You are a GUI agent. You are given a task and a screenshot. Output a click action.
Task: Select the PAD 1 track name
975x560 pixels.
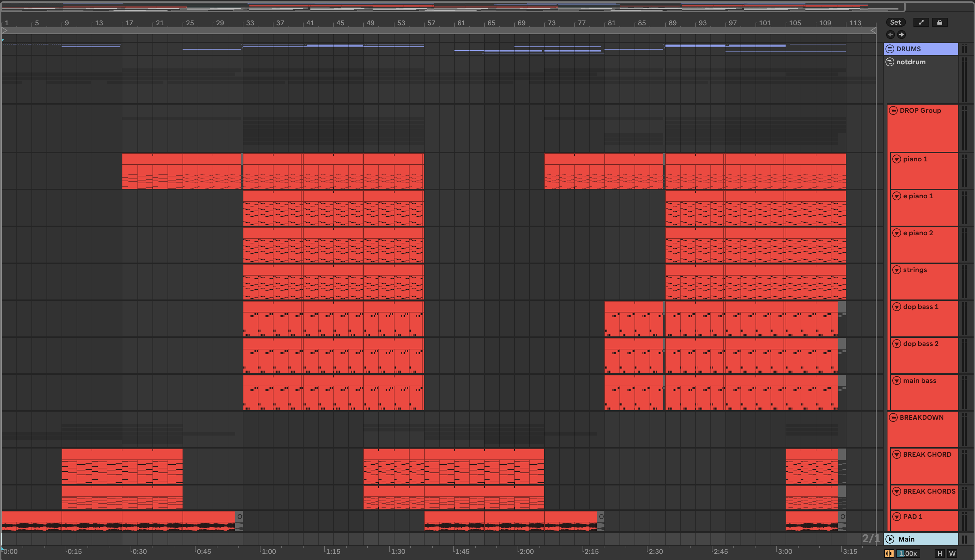coord(912,517)
